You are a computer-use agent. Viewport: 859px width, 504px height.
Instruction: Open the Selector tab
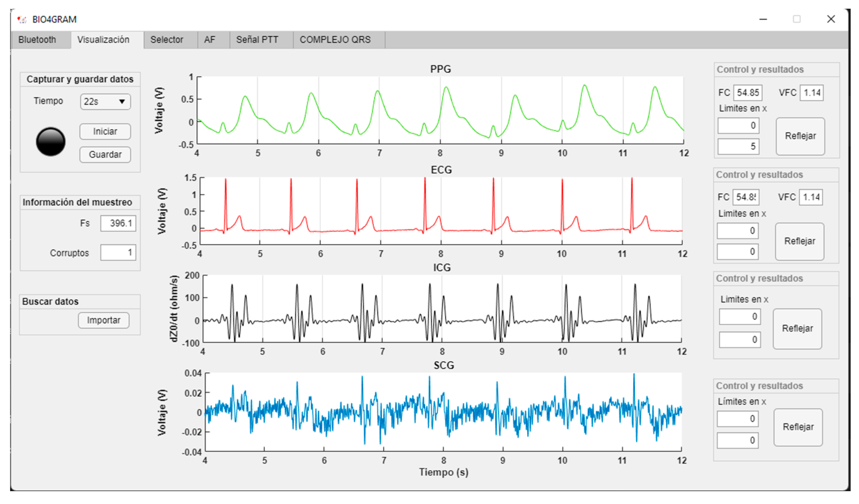coord(167,40)
